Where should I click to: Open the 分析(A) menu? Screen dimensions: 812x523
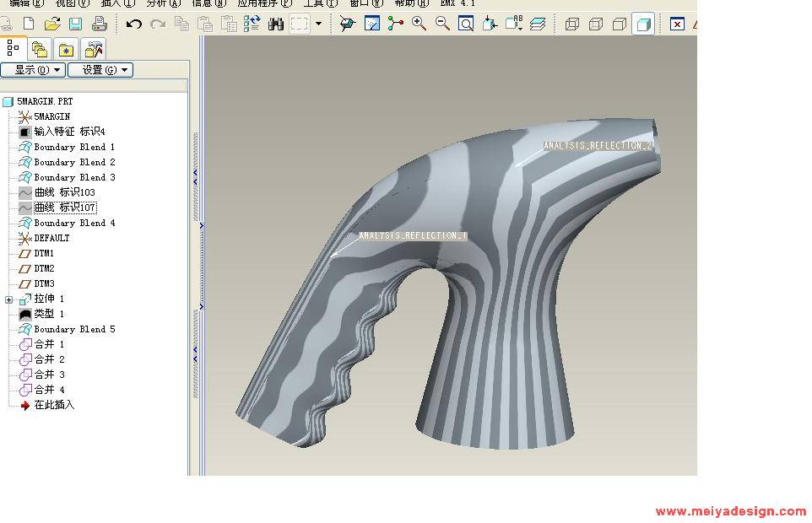(163, 3)
